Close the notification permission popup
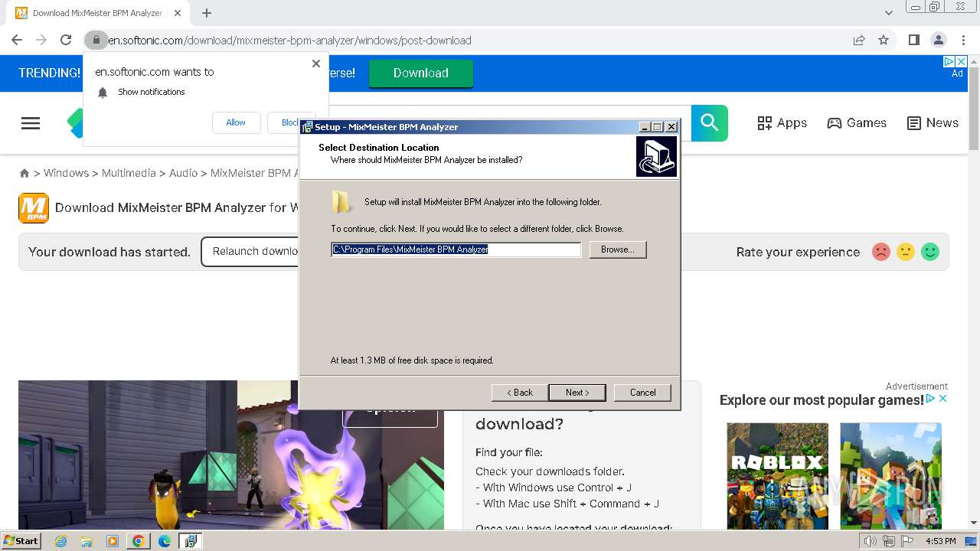980x551 pixels. [316, 64]
